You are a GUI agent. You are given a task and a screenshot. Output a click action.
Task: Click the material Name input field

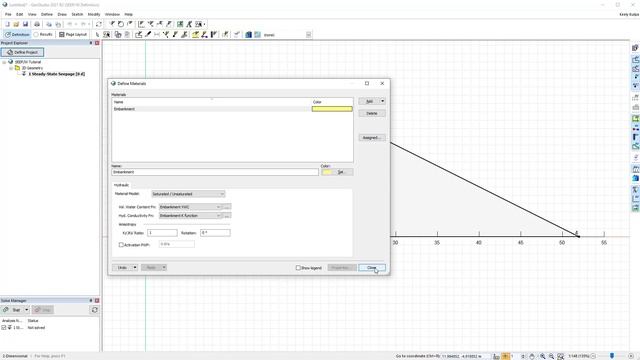coord(215,172)
